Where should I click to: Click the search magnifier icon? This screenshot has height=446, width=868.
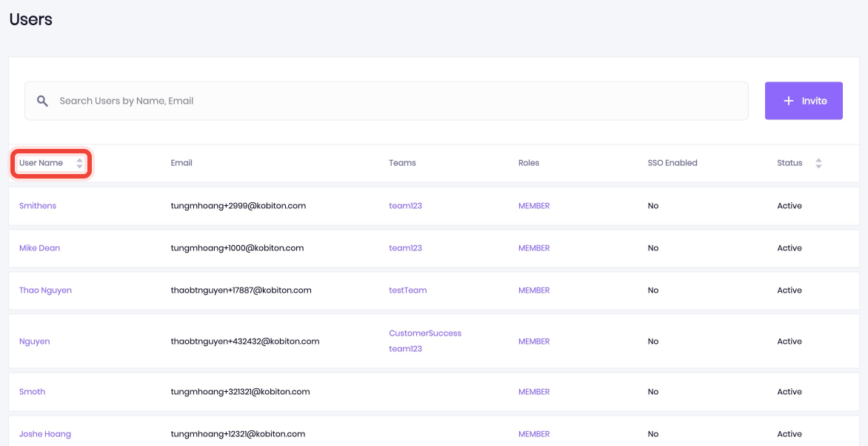[43, 101]
